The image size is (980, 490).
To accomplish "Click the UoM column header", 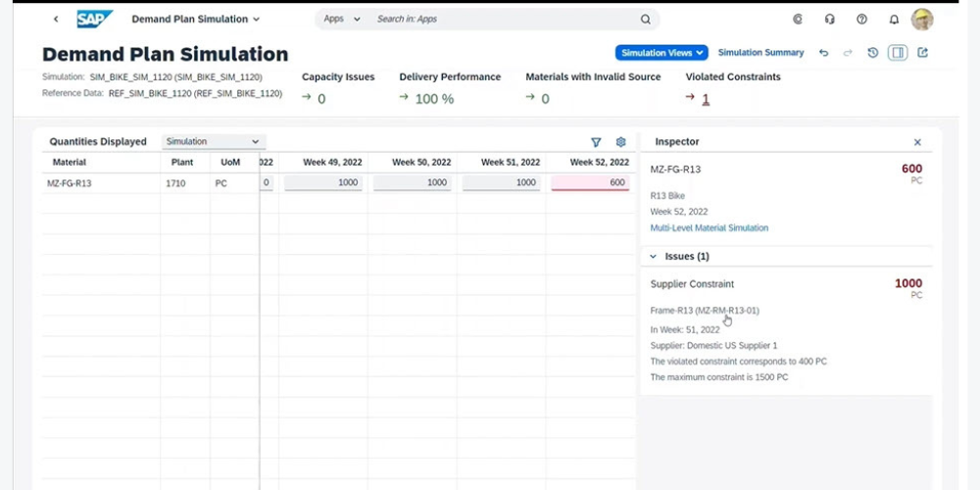I will pyautogui.click(x=230, y=163).
